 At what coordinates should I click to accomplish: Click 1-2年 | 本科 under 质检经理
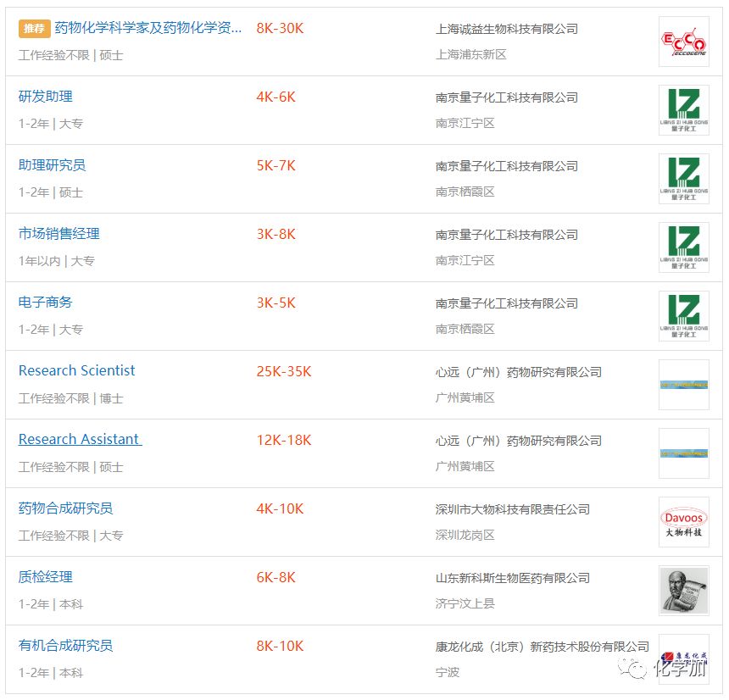(51, 604)
